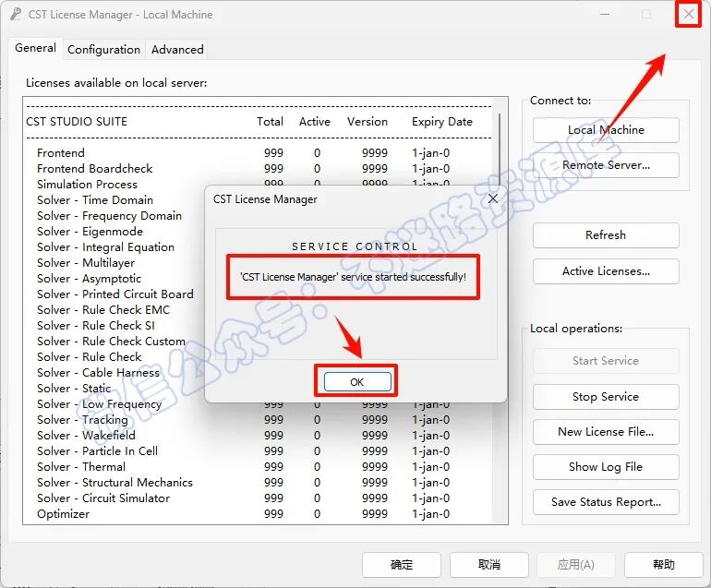711x588 pixels.
Task: Open the Show Log File button
Action: pyautogui.click(x=606, y=467)
